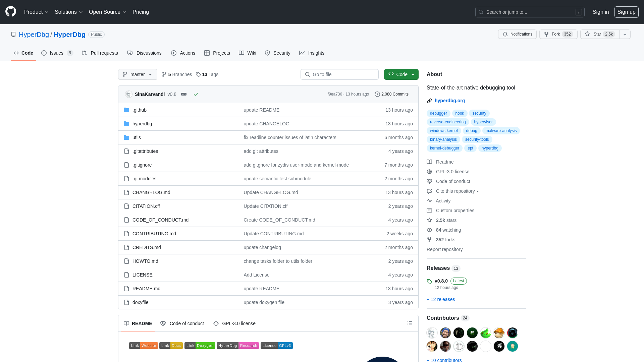This screenshot has width=644, height=362.
Task: Click the Fork button with count
Action: point(558,34)
